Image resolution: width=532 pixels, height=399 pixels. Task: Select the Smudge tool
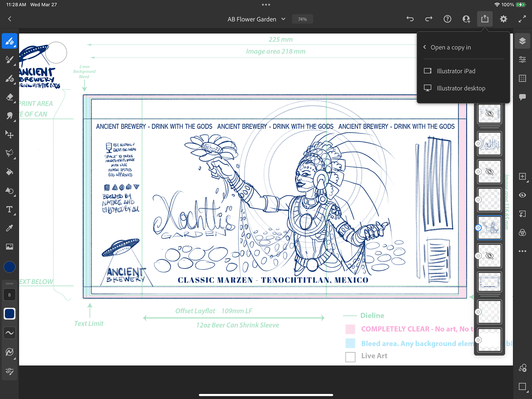pos(9,116)
